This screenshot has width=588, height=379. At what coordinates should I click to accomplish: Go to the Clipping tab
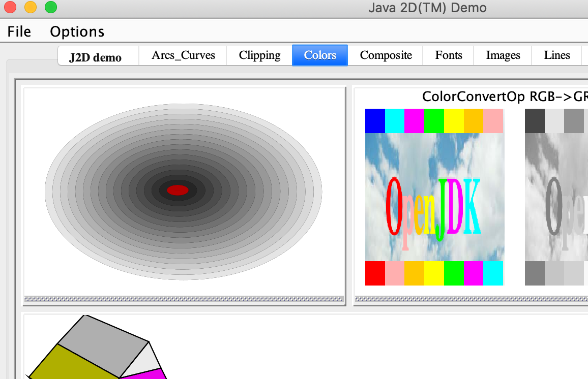click(259, 55)
